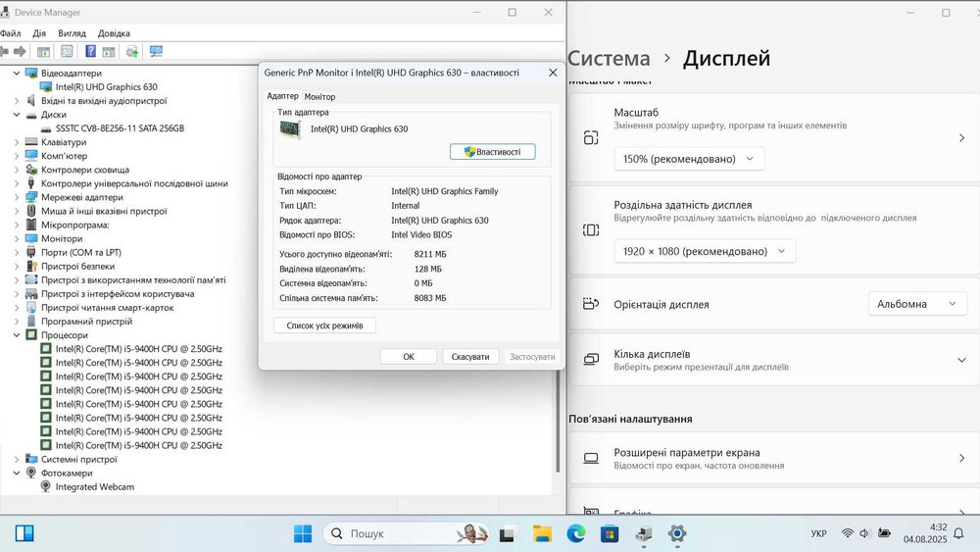Click the Властивості button in adapter dialog
Viewport: 980px width, 552px height.
tap(493, 151)
